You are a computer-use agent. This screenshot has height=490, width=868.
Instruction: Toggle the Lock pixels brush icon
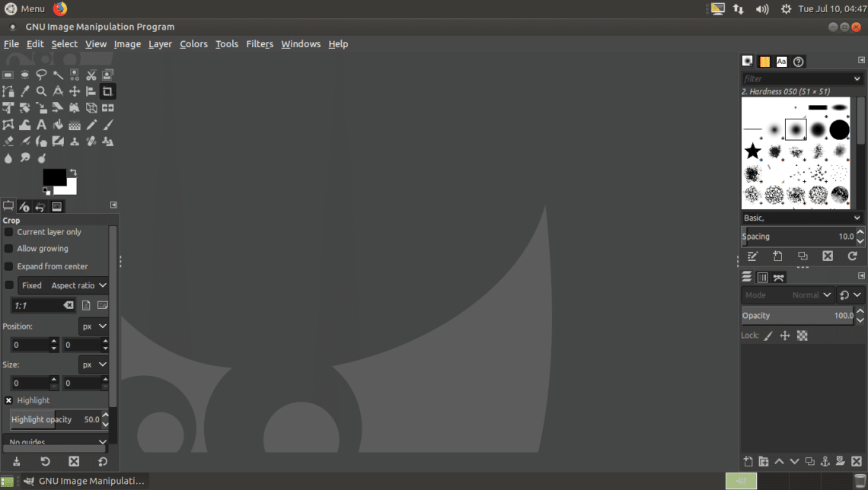click(767, 335)
